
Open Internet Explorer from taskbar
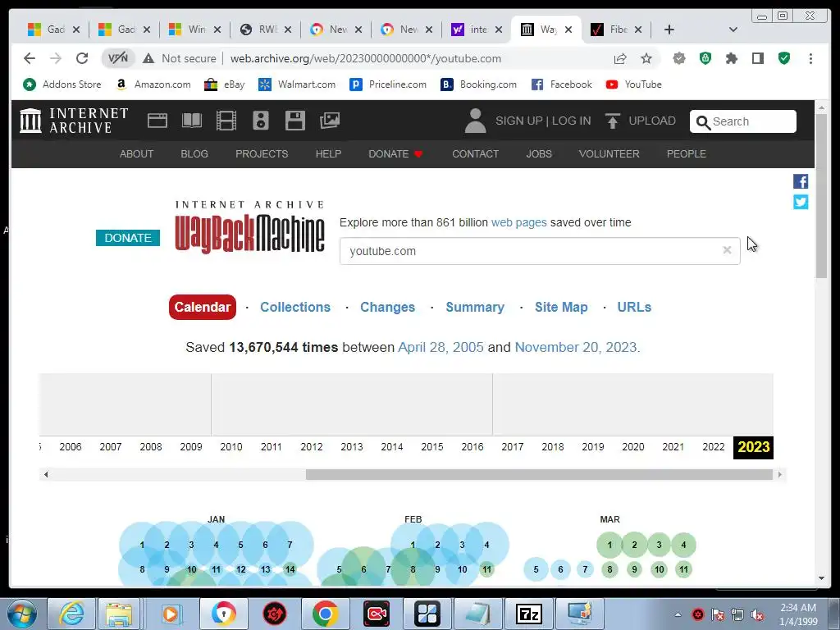71,614
